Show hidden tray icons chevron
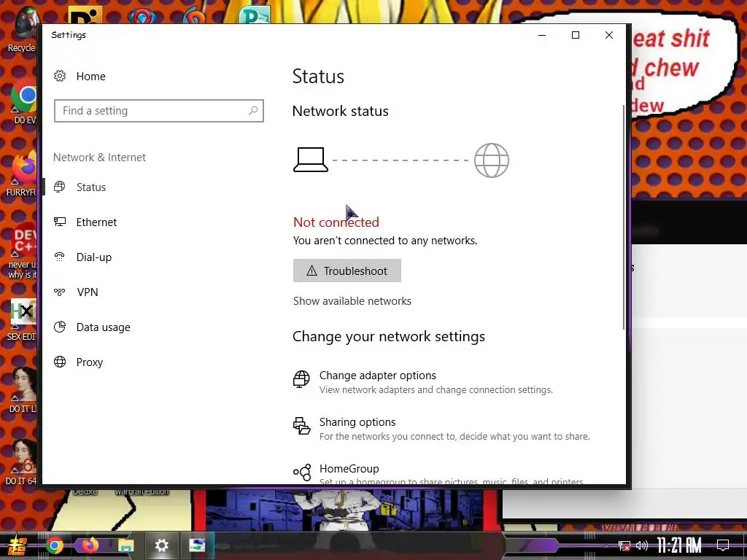 pyautogui.click(x=606, y=545)
